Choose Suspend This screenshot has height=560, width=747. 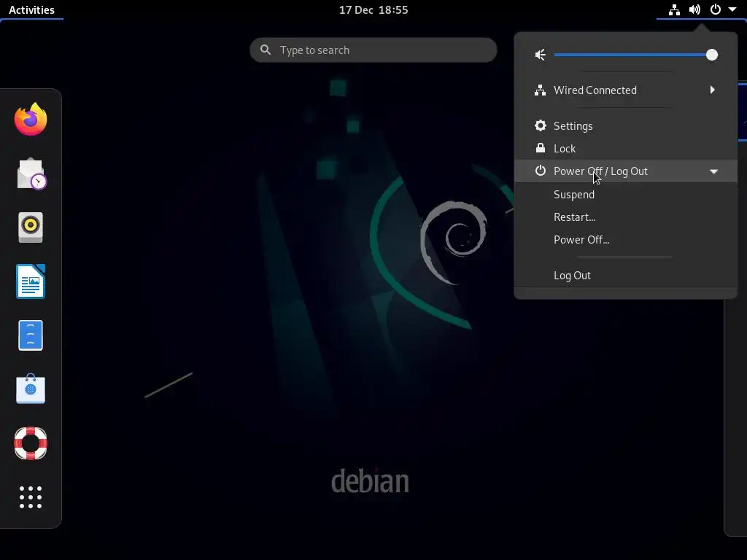(x=625, y=194)
